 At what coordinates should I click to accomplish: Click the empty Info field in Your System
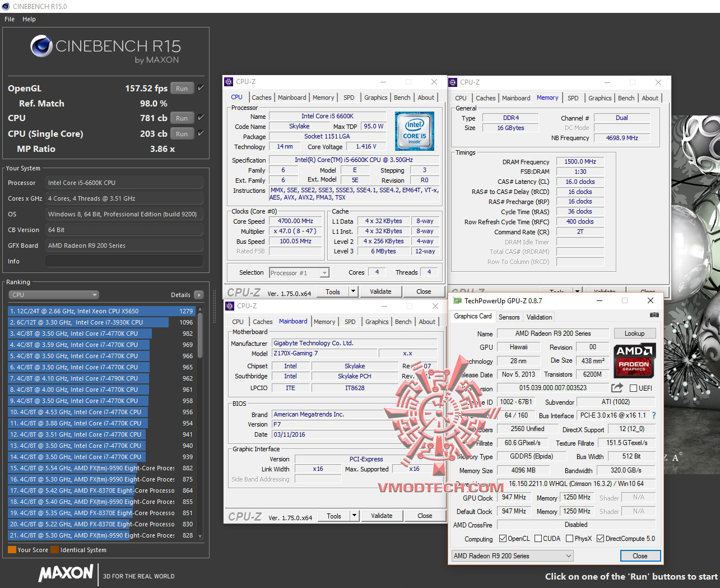point(124,261)
